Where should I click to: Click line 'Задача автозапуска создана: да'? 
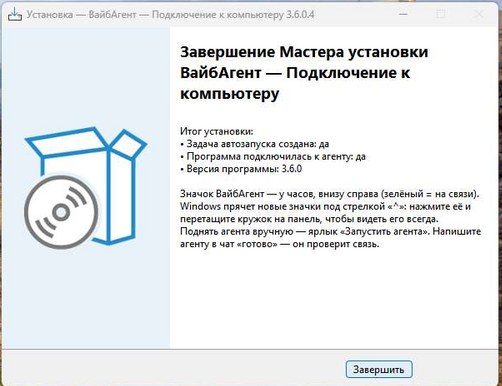(x=258, y=144)
